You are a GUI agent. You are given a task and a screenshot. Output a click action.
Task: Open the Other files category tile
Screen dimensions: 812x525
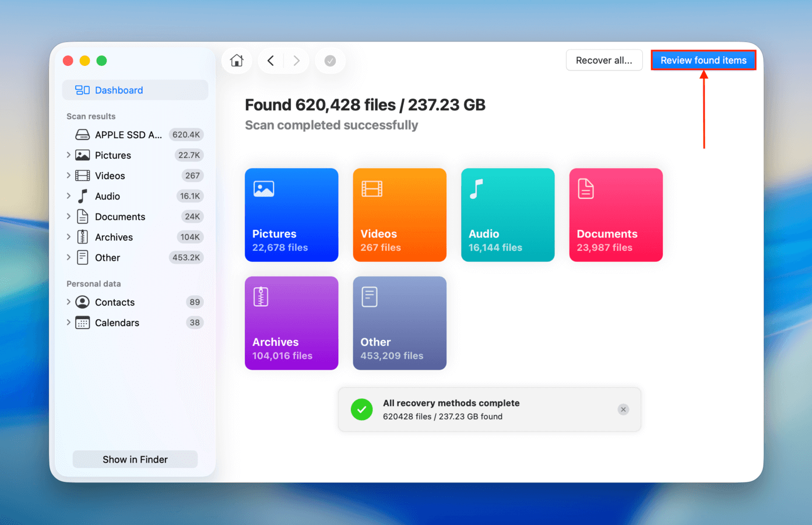click(399, 323)
